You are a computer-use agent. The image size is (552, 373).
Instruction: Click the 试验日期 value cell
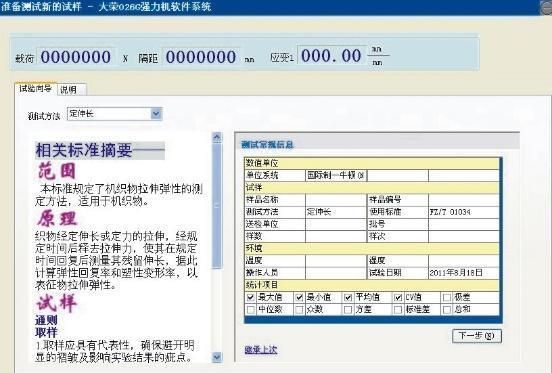[x=464, y=273]
